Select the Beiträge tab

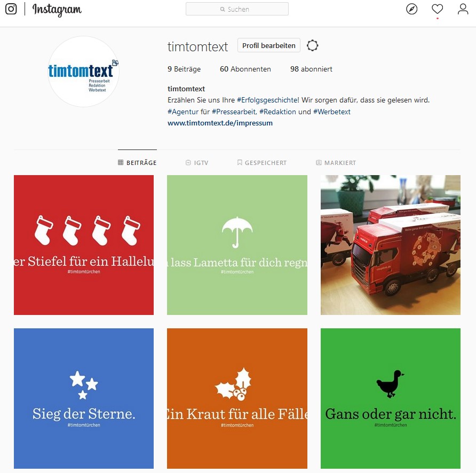137,163
